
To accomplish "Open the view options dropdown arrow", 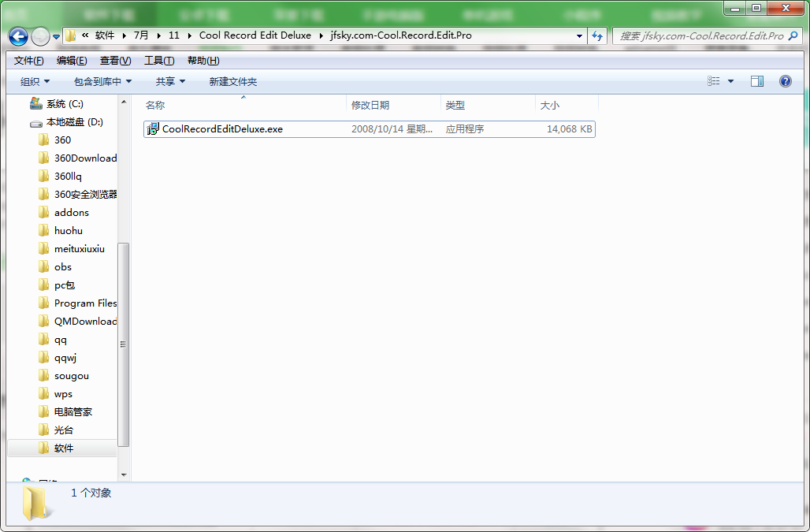I will (x=730, y=81).
